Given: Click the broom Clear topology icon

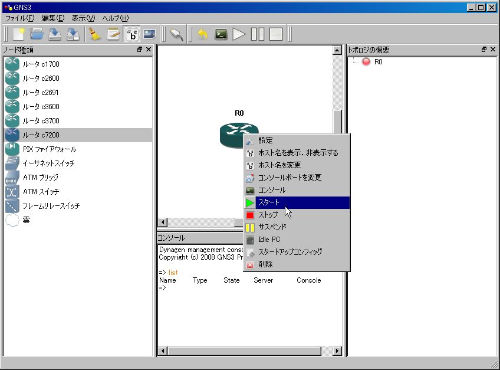Looking at the screenshot, I should click(95, 34).
